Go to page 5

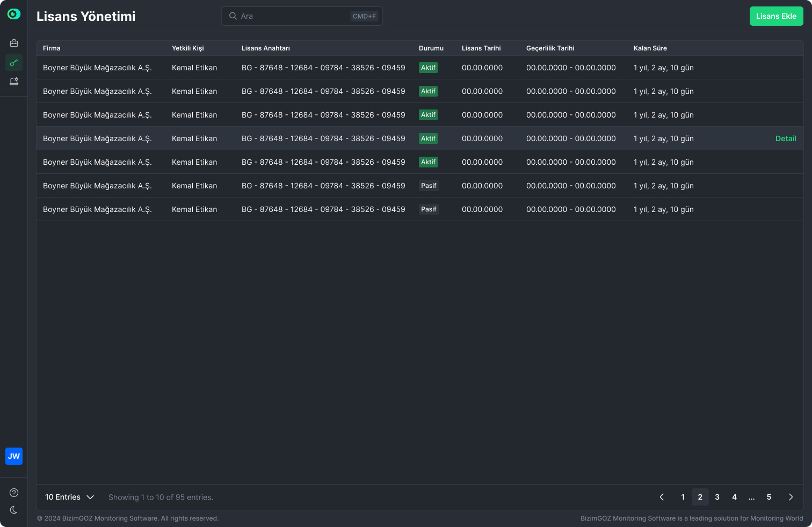(769, 497)
